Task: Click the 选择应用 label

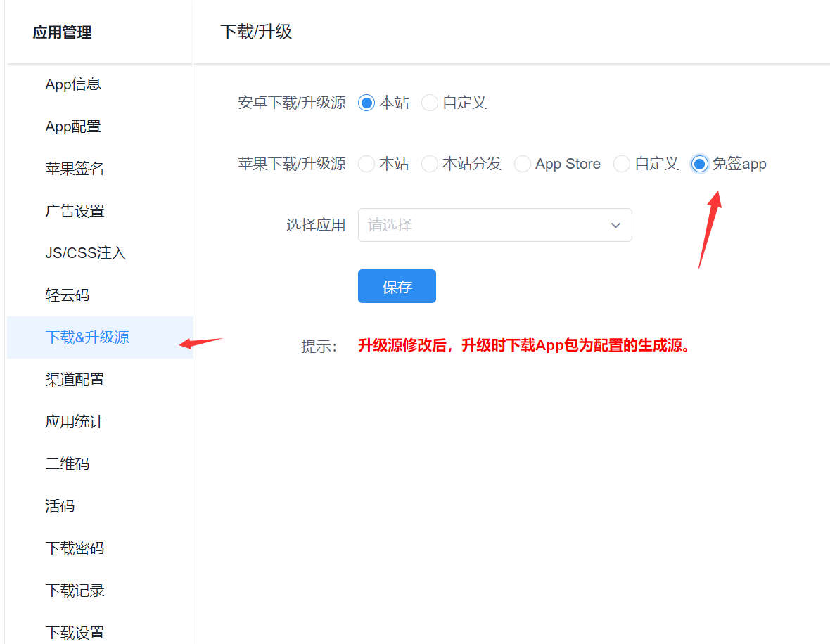Action: pos(316,226)
